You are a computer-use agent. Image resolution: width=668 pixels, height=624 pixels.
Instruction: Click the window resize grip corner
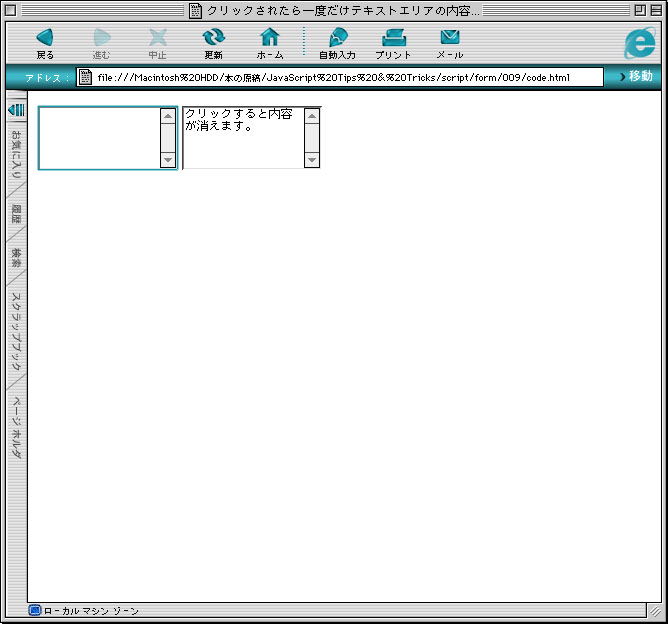tap(654, 611)
